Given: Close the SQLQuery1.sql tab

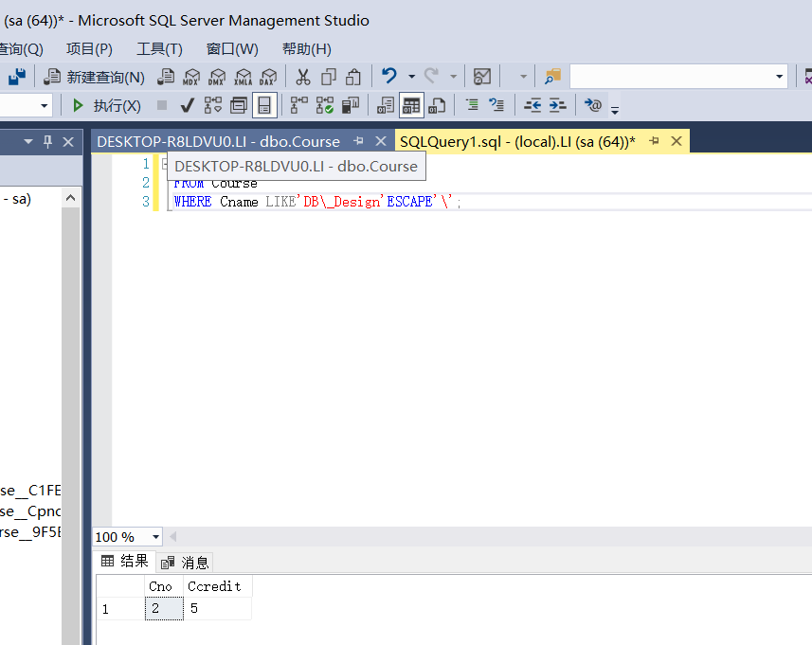Looking at the screenshot, I should point(677,141).
